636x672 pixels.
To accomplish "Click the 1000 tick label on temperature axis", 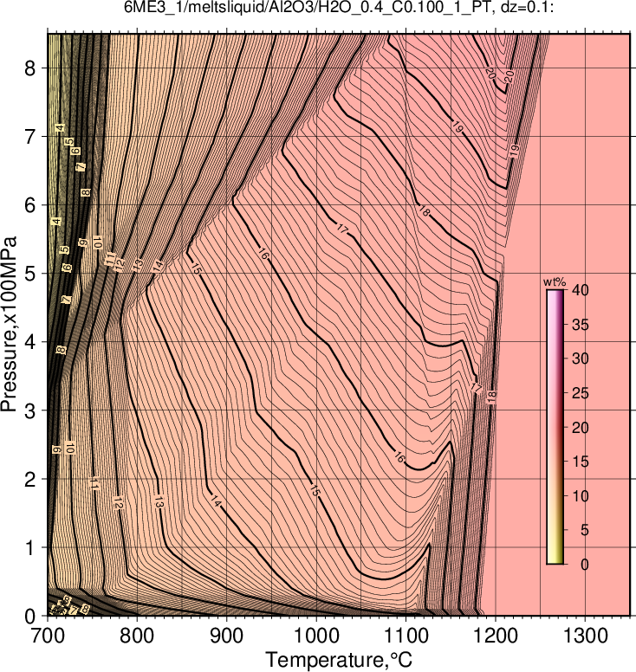I will click(x=316, y=636).
